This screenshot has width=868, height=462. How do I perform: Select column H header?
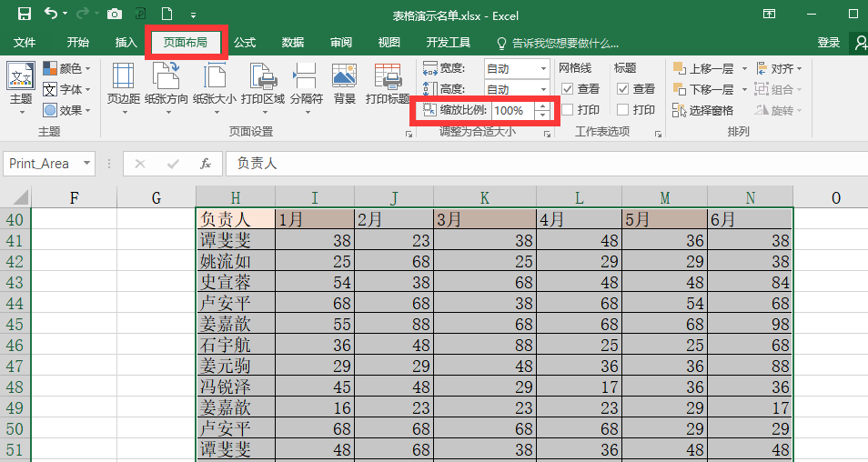pyautogui.click(x=236, y=197)
